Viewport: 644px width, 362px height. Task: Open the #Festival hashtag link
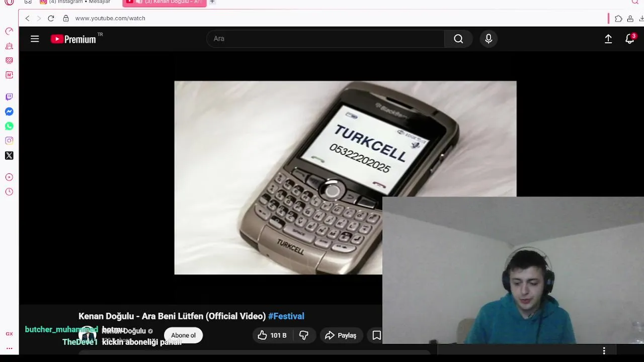click(x=286, y=316)
